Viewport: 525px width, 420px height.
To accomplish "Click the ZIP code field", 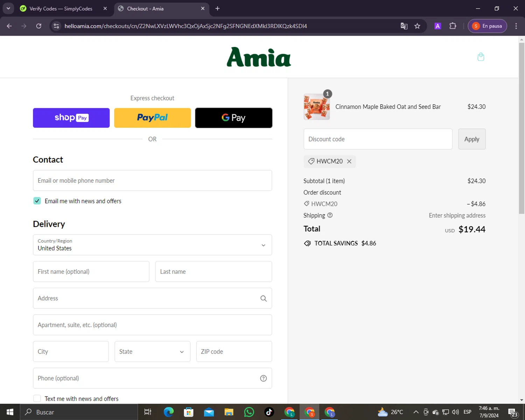I will 234,351.
